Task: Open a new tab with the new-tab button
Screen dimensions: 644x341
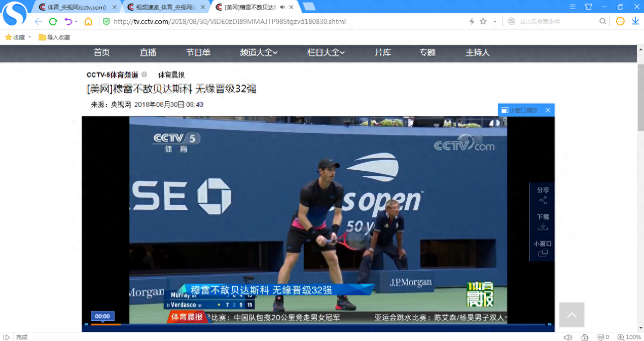Action: tap(309, 7)
